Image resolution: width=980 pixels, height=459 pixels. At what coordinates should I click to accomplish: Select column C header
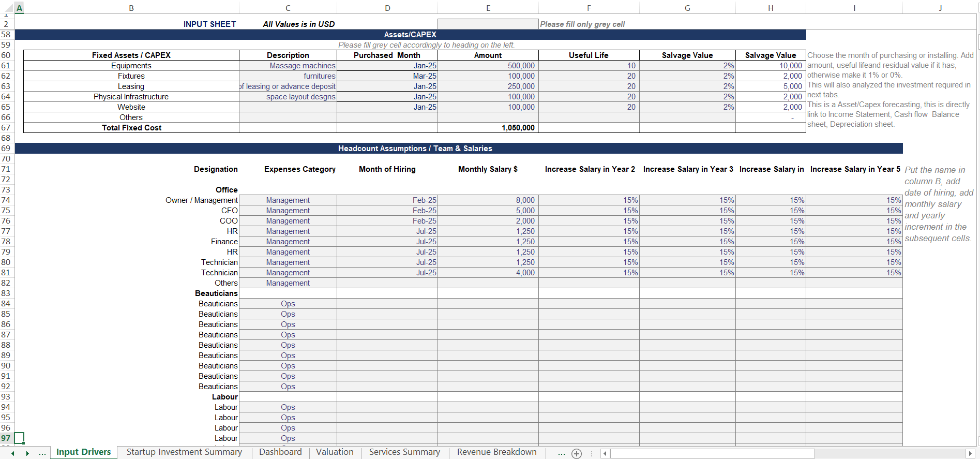(288, 8)
